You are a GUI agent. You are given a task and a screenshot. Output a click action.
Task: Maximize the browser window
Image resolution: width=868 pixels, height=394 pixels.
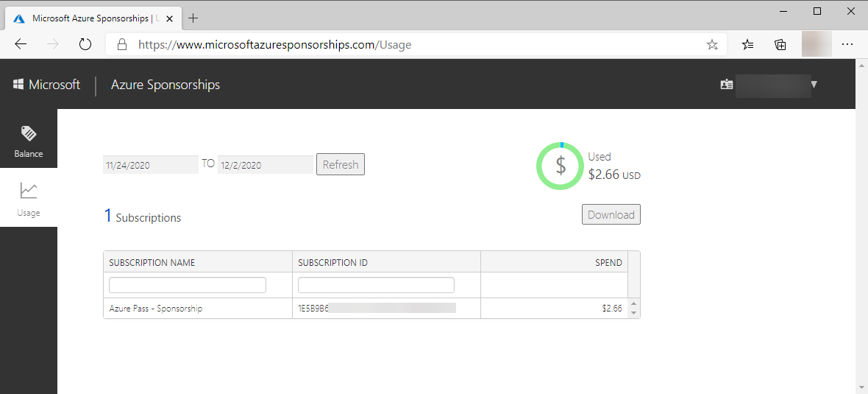817,11
